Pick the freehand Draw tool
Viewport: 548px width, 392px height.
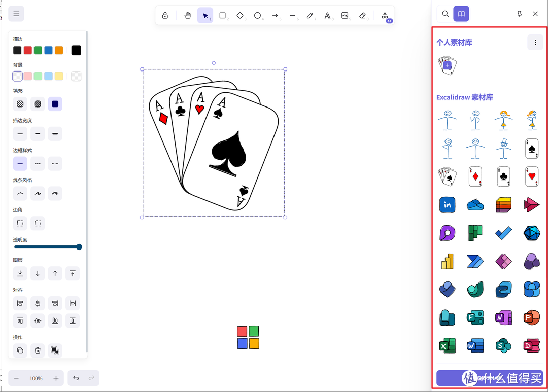(x=311, y=15)
